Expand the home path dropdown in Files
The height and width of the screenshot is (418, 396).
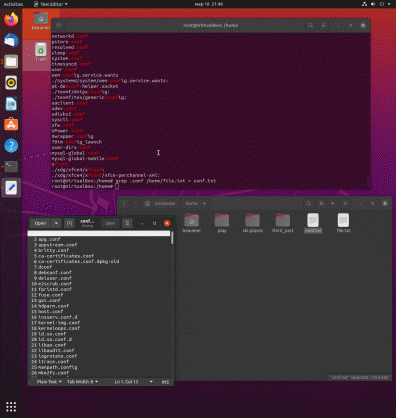[204, 203]
